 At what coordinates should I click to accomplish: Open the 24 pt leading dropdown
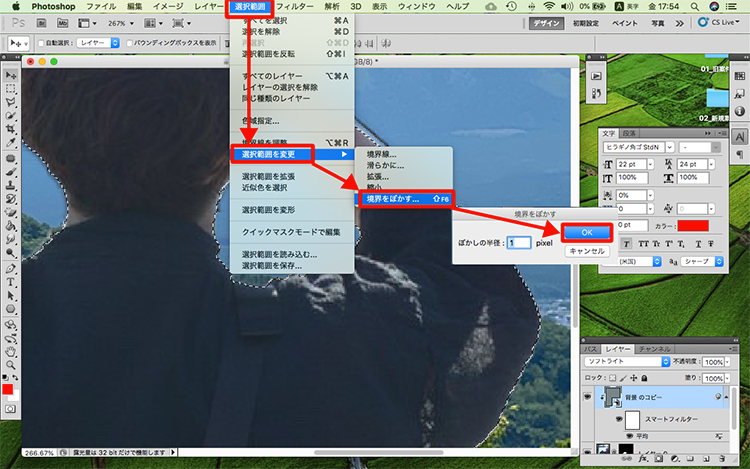pyautogui.click(x=712, y=164)
